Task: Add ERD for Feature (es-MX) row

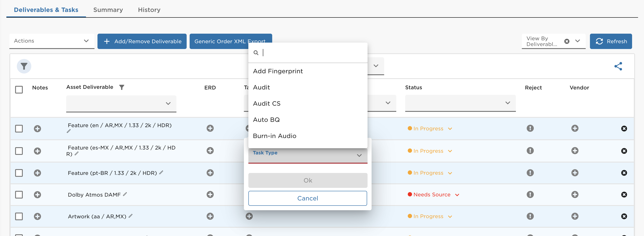Action: point(210,151)
